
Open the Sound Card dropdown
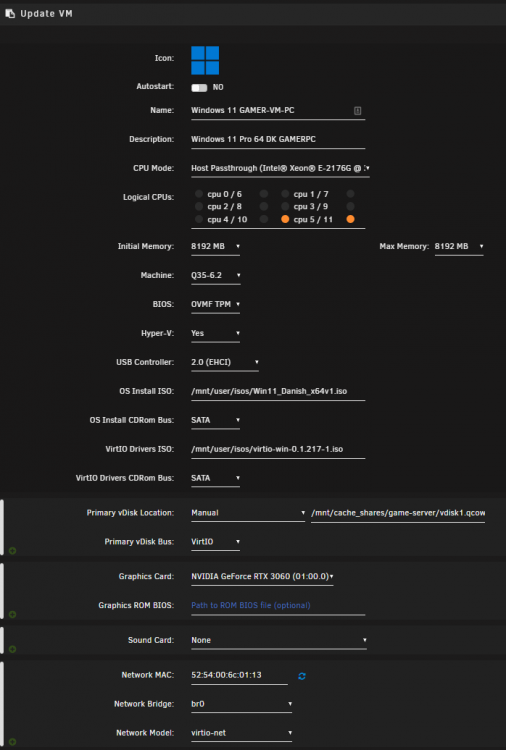(279, 640)
